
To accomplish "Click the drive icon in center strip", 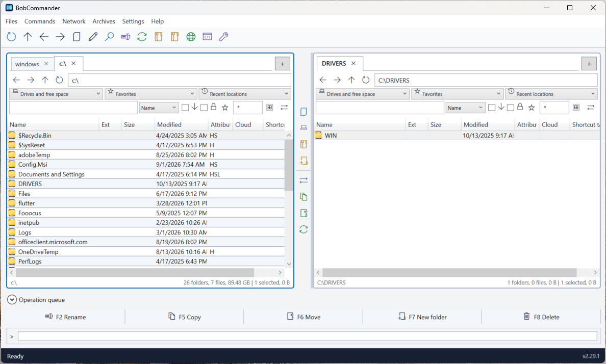I will [x=304, y=127].
